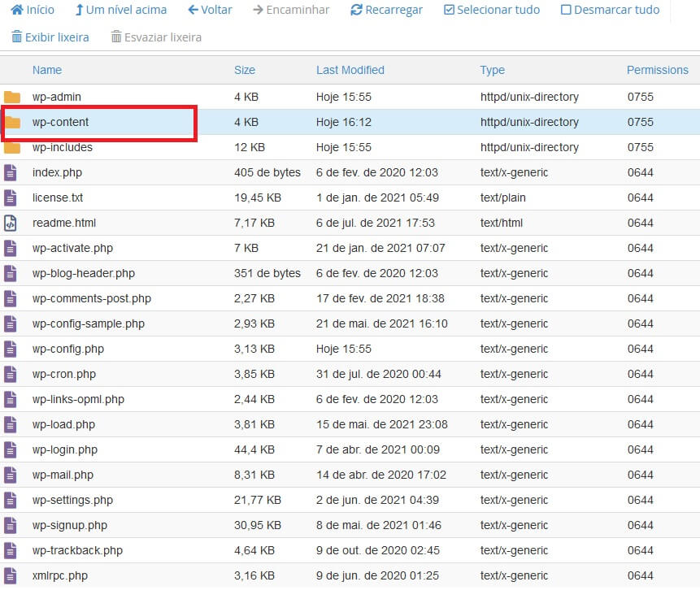This screenshot has width=700, height=599.
Task: Click the wp-activate.php file icon
Action: pyautogui.click(x=11, y=248)
